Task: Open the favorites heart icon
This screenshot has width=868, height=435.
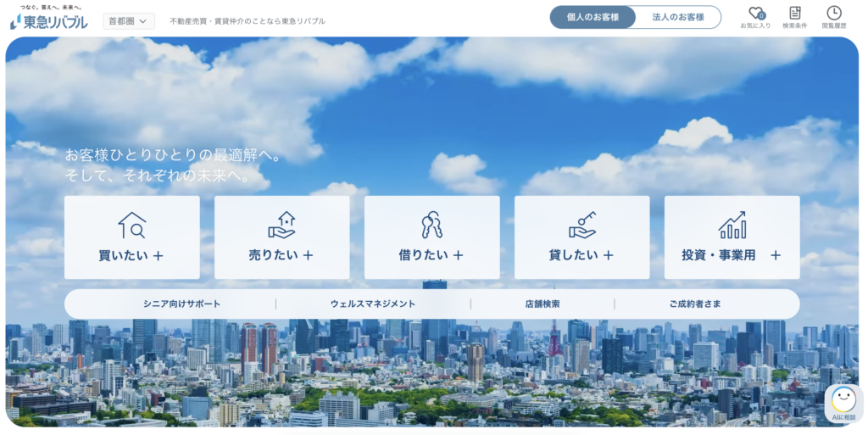Action: [x=755, y=14]
